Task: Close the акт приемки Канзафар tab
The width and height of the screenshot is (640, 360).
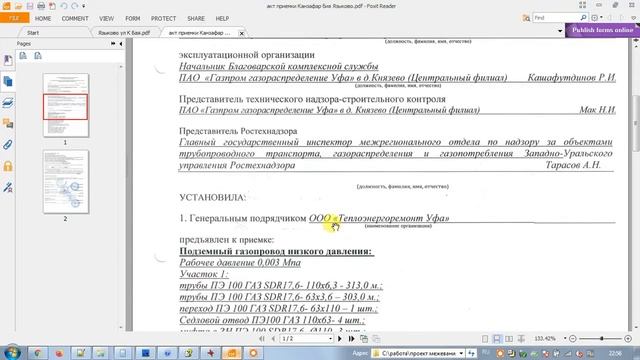Action: (241, 33)
